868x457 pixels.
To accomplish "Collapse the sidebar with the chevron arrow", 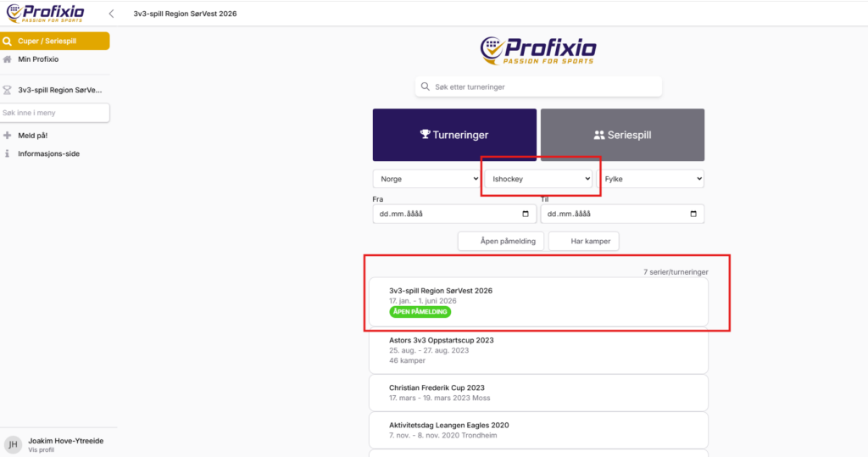I will (111, 14).
